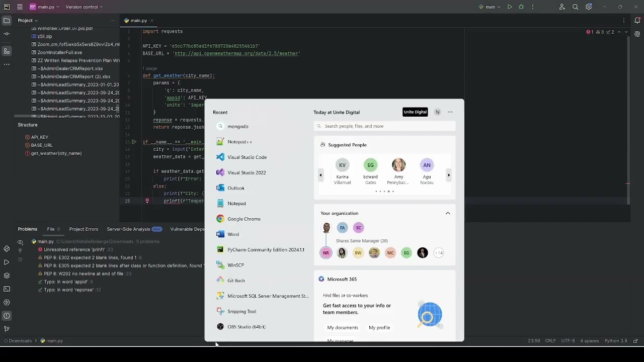Click the Unite Digital button

pyautogui.click(x=415, y=112)
